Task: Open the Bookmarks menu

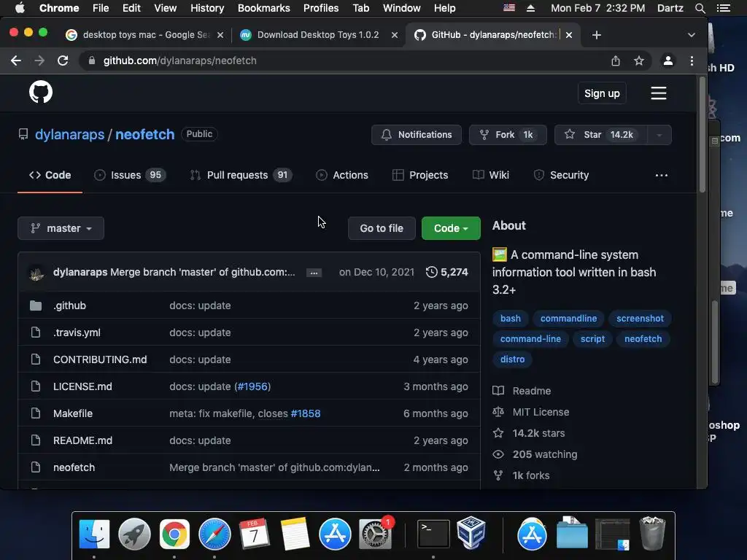Action: (x=263, y=8)
